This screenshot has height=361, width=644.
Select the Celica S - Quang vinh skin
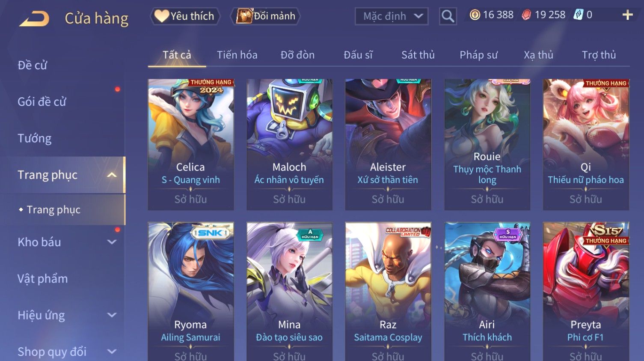click(191, 144)
